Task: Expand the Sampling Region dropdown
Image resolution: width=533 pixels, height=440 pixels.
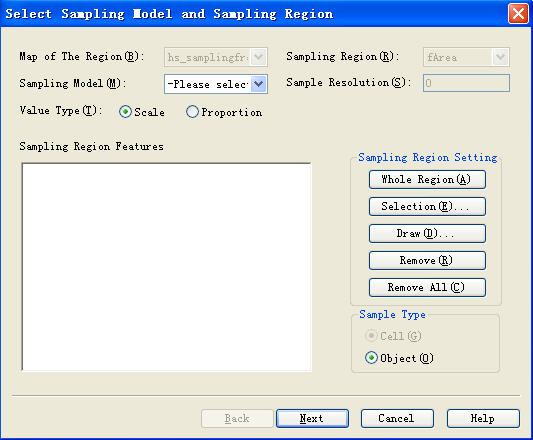Action: tap(500, 57)
